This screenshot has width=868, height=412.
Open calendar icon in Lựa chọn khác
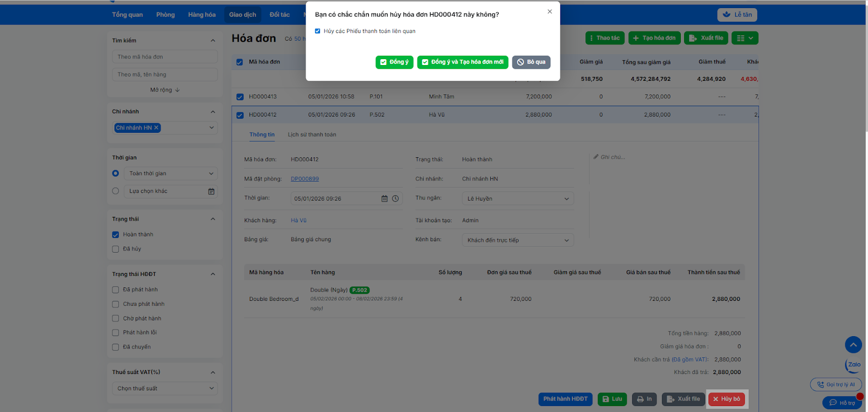coord(212,191)
